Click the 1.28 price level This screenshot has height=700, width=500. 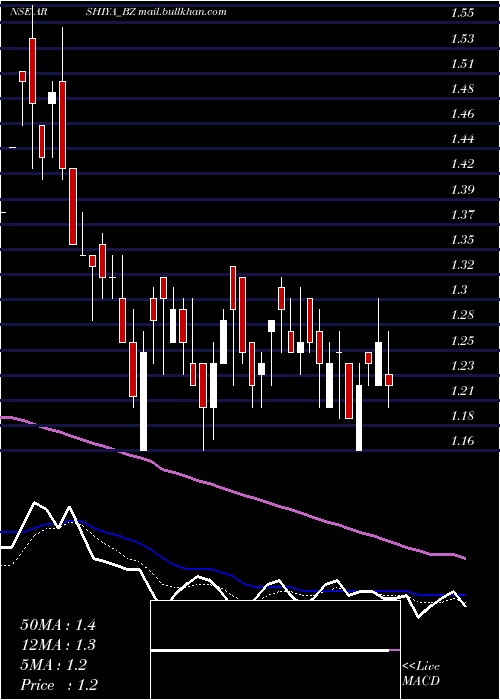tap(462, 315)
